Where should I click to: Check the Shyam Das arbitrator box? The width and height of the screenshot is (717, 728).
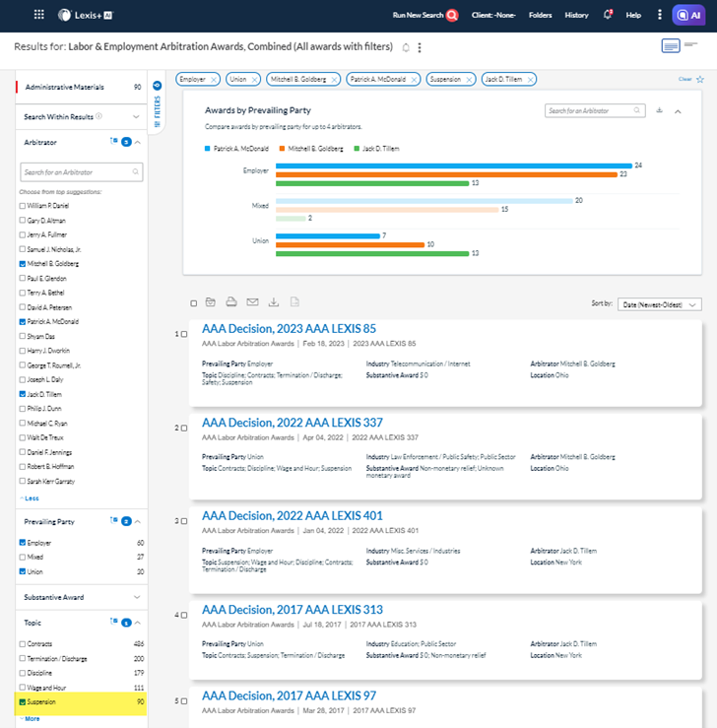coord(23,336)
